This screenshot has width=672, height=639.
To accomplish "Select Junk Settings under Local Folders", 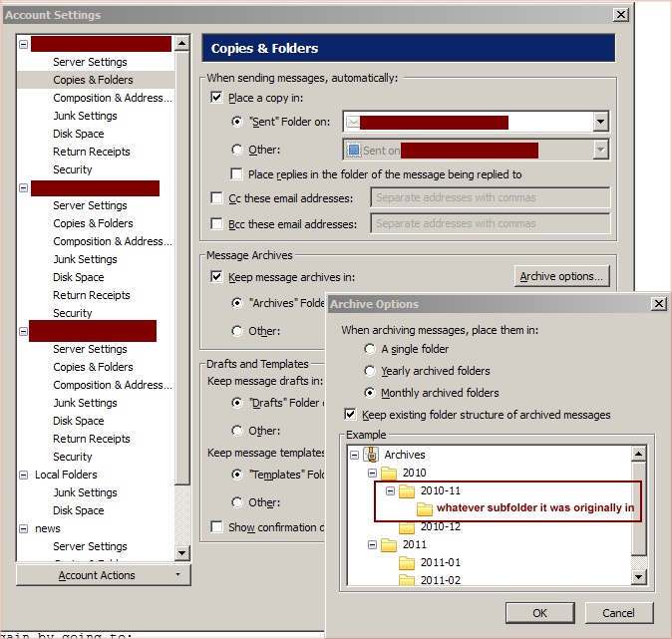I will 85,492.
